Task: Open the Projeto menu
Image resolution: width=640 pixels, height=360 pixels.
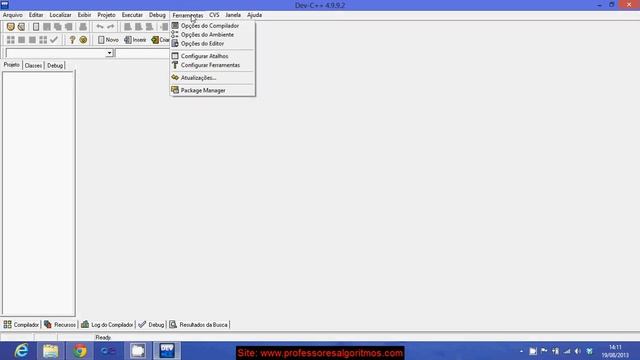Action: coord(107,15)
